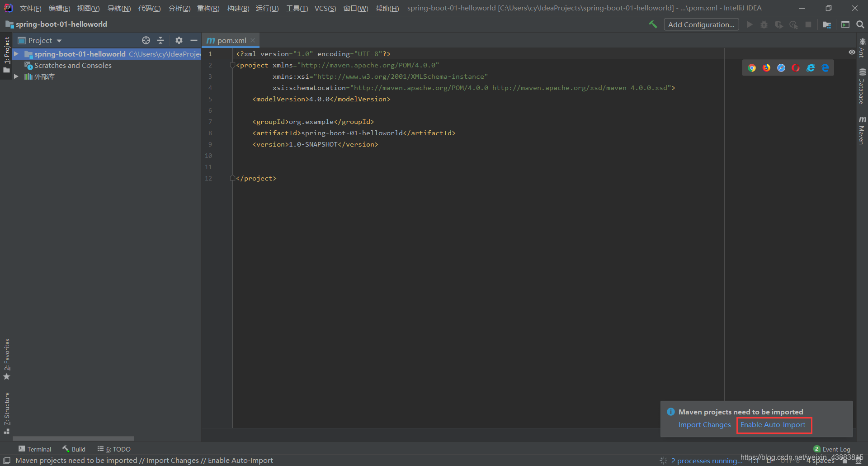Click the Debug bug icon
This screenshot has width=868, height=466.
click(764, 24)
